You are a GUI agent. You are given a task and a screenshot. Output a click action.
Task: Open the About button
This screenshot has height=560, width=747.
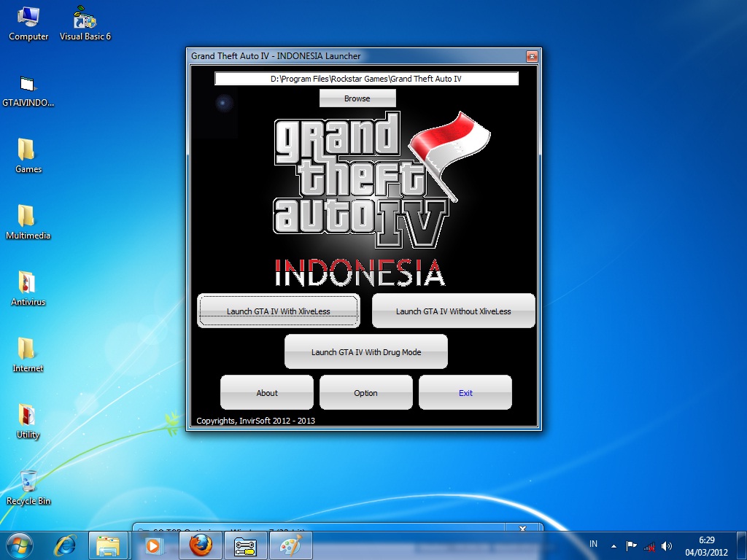point(267,393)
